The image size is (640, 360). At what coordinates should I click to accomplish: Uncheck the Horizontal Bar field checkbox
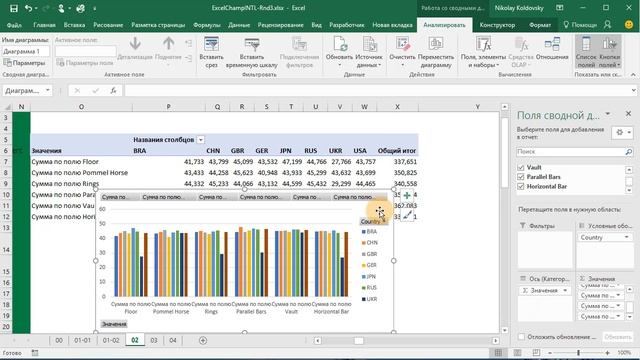click(x=520, y=187)
